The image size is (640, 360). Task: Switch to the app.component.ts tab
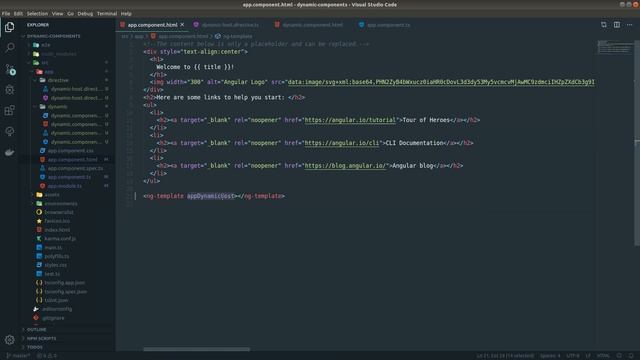pyautogui.click(x=384, y=25)
